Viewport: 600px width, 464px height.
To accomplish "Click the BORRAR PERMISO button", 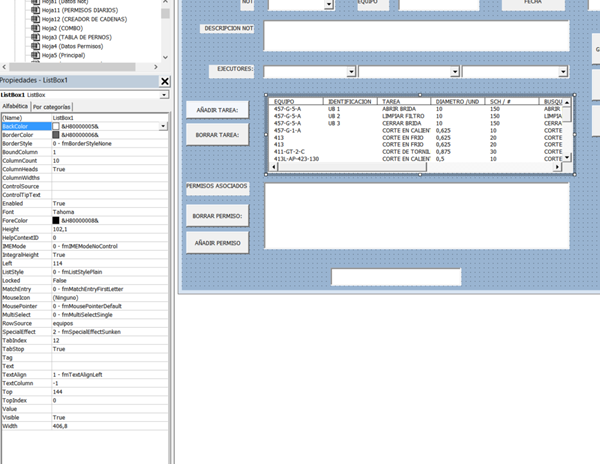I will [x=217, y=215].
